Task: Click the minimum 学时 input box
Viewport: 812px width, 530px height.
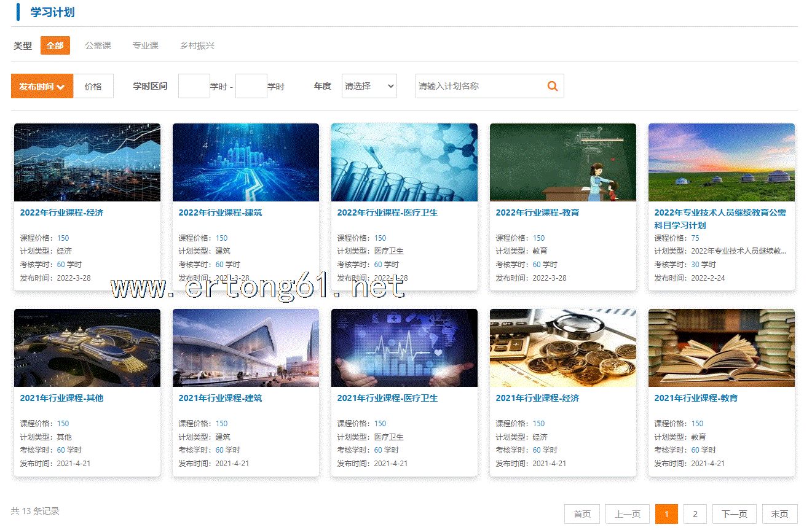Action: [194, 87]
